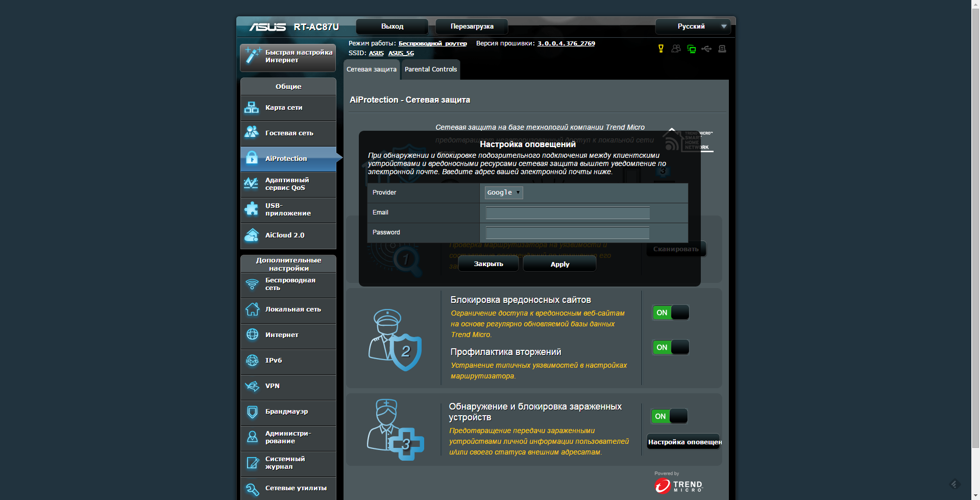This screenshot has width=980, height=500.
Task: Click the network map icon in sidebar
Action: click(x=252, y=108)
